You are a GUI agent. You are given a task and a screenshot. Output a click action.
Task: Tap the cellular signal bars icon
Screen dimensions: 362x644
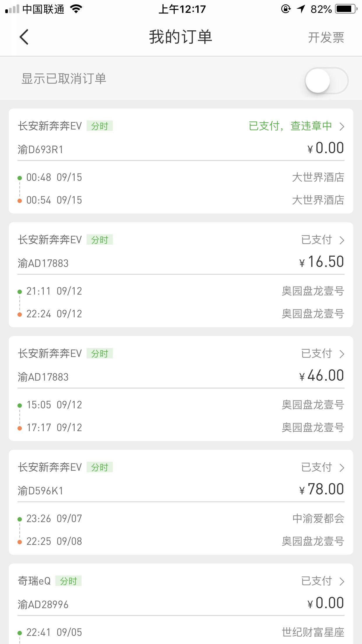[12, 9]
